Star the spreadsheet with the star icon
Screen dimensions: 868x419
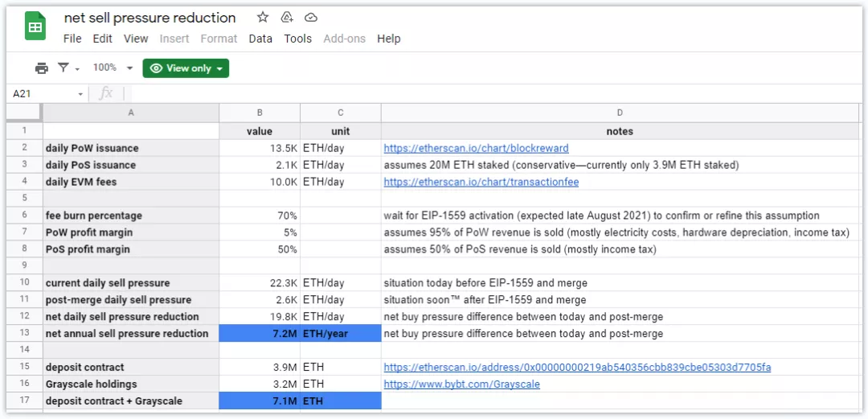click(263, 18)
